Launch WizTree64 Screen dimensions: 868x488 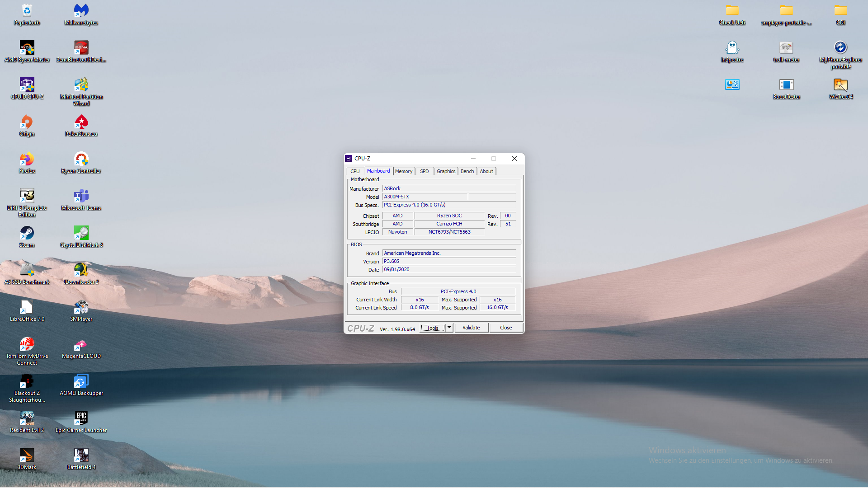tap(840, 85)
